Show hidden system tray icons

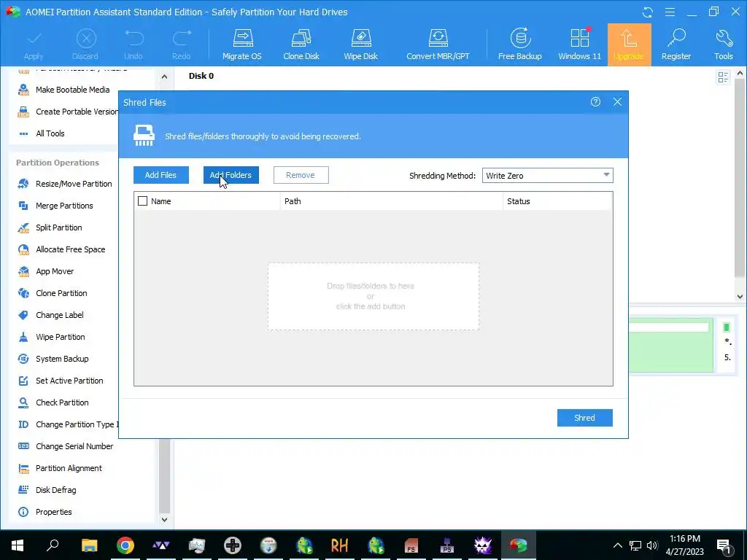(x=617, y=545)
